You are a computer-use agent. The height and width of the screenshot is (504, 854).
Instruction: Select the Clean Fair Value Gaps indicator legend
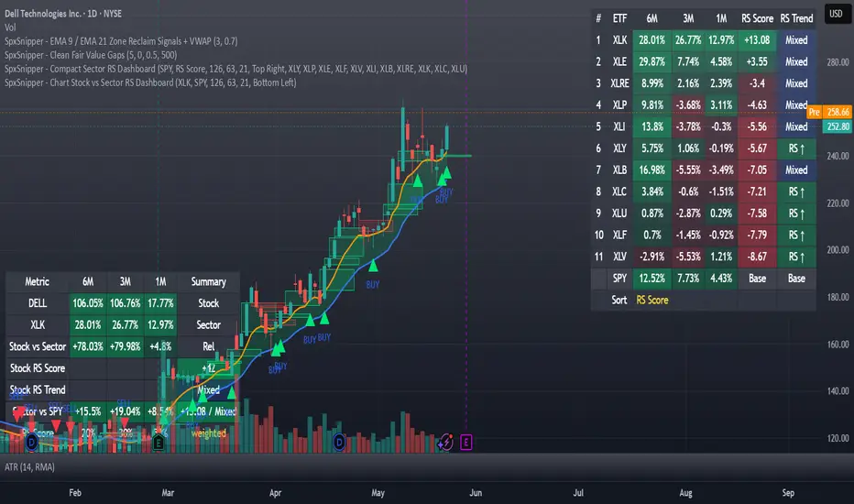tap(91, 55)
